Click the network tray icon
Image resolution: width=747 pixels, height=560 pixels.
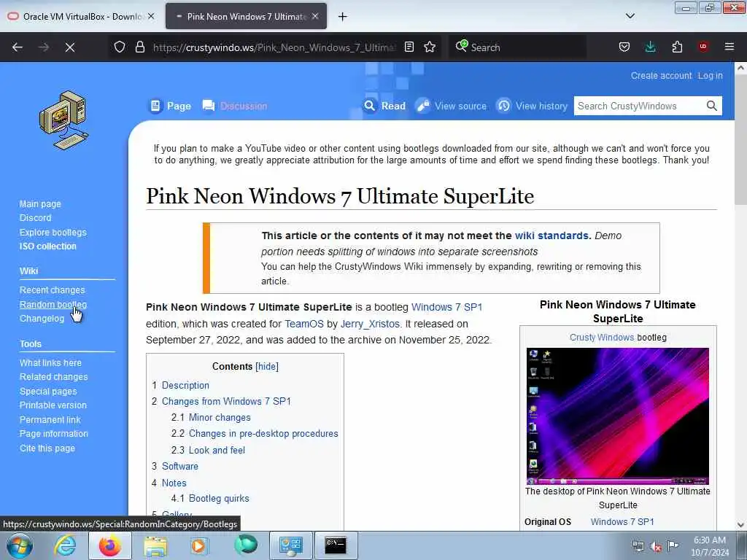click(638, 547)
